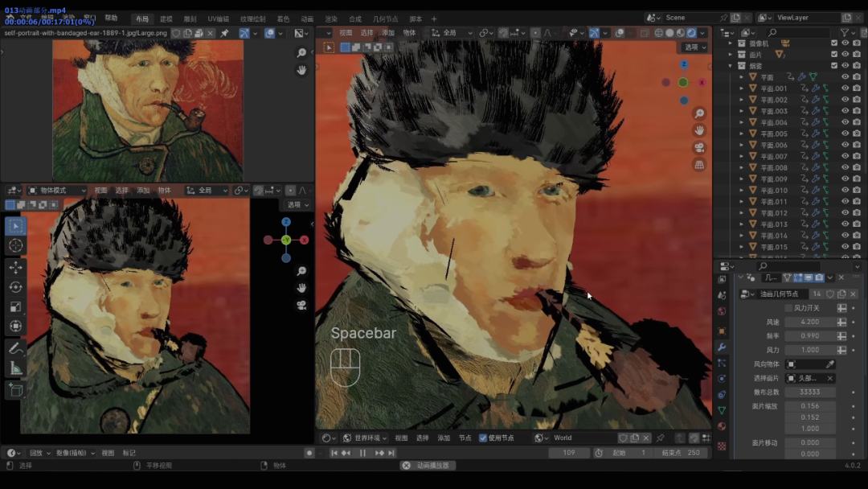Switch to the 建模 workspace tab

click(166, 18)
